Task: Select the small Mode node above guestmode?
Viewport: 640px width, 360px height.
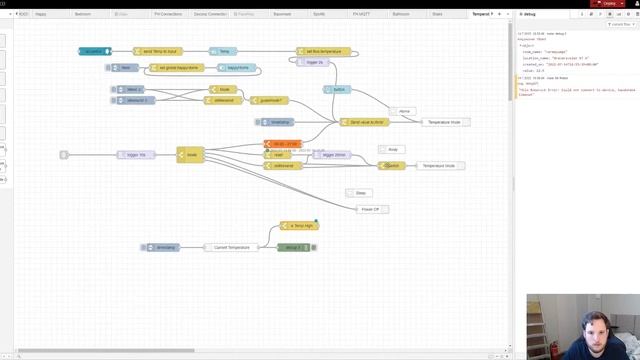Action: (223, 89)
